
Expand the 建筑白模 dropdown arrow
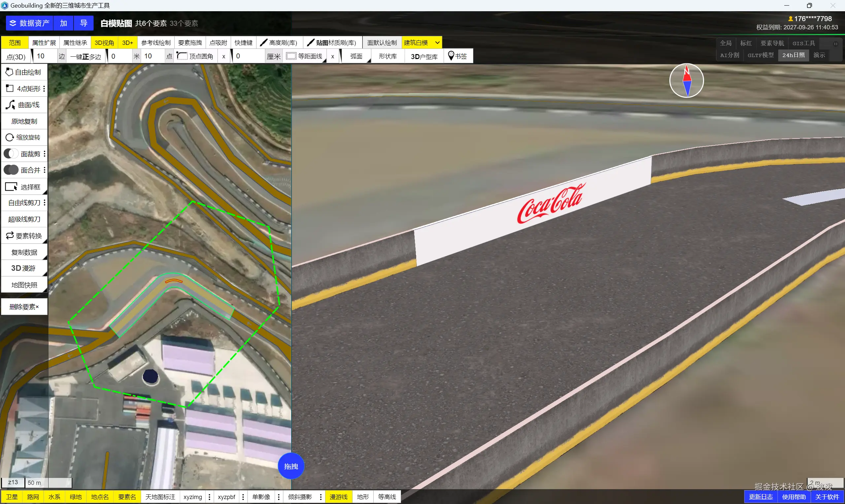click(437, 43)
